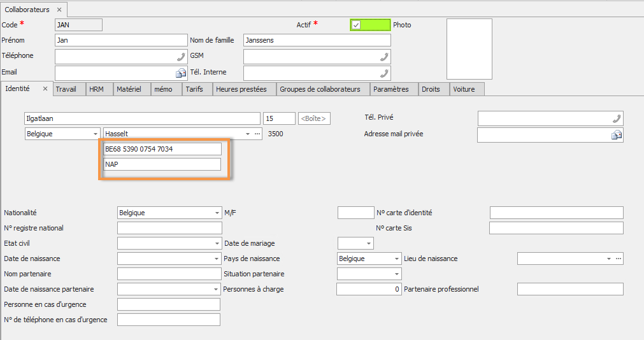Click the Nom de famille field Janssens
This screenshot has height=340, width=644.
tap(317, 40)
